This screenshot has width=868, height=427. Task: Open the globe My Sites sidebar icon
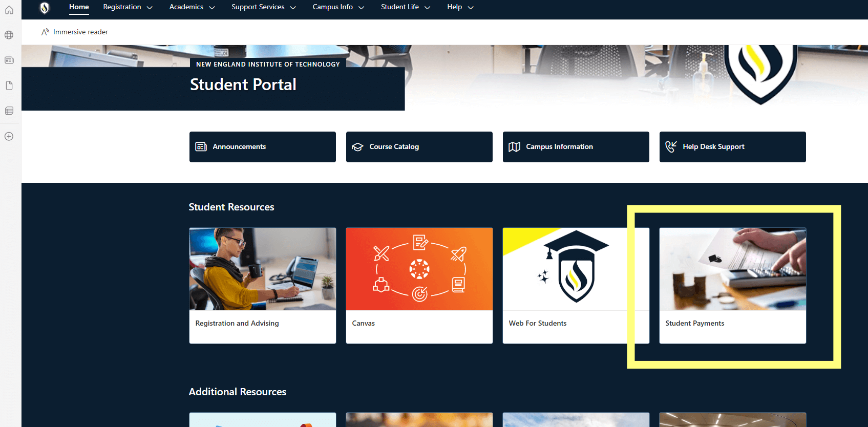(x=9, y=35)
